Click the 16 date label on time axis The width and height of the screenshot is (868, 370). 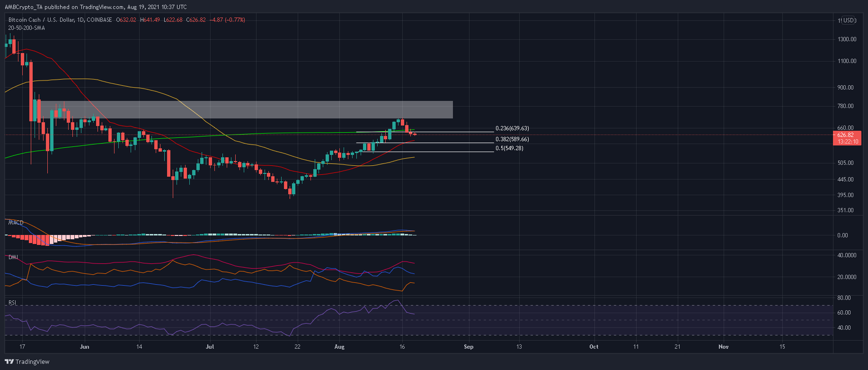point(402,347)
